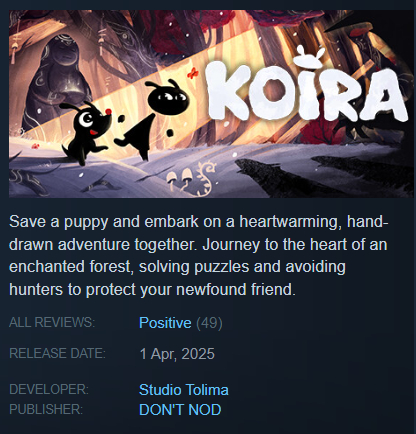Click the red butterfly in the artwork
Image resolution: width=416 pixels, height=434 pixels.
[192, 73]
